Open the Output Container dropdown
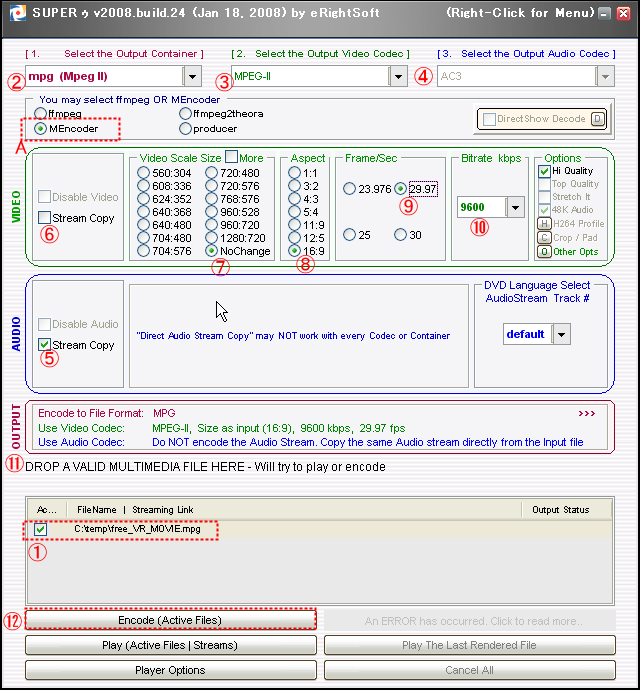This screenshot has width=640, height=690. (192, 76)
